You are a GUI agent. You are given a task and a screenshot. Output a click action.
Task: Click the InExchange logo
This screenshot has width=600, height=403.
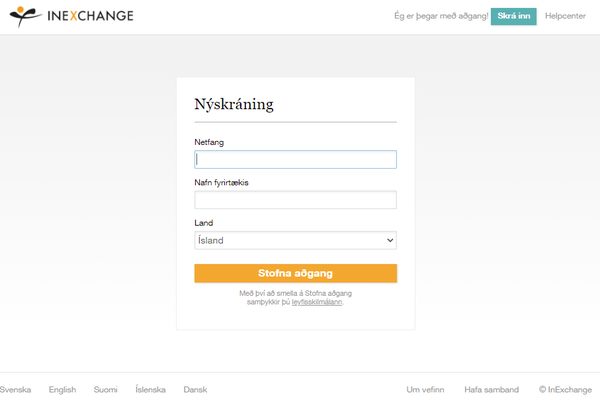[x=69, y=16]
